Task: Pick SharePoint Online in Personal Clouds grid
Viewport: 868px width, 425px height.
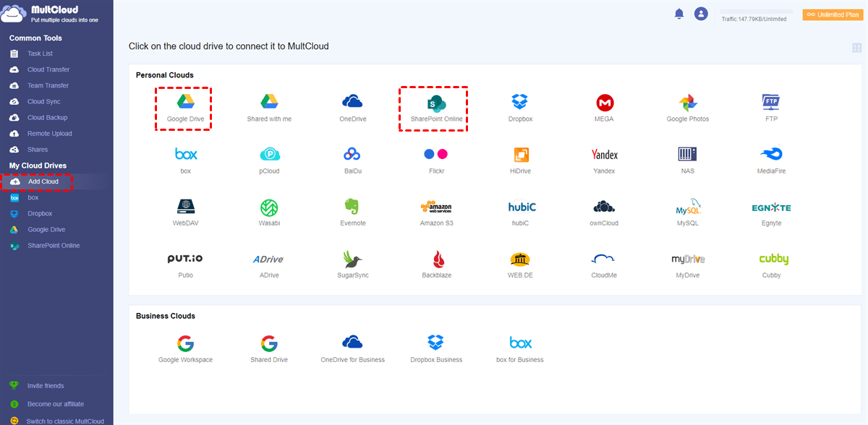Action: [x=436, y=102]
